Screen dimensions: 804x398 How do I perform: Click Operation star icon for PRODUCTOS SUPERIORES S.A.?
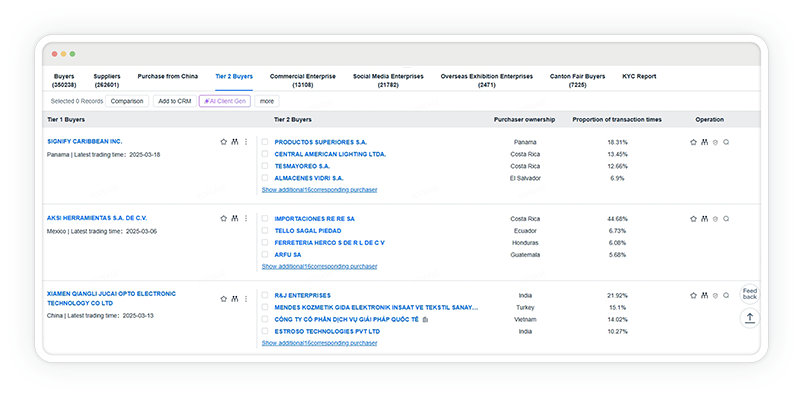(x=693, y=142)
